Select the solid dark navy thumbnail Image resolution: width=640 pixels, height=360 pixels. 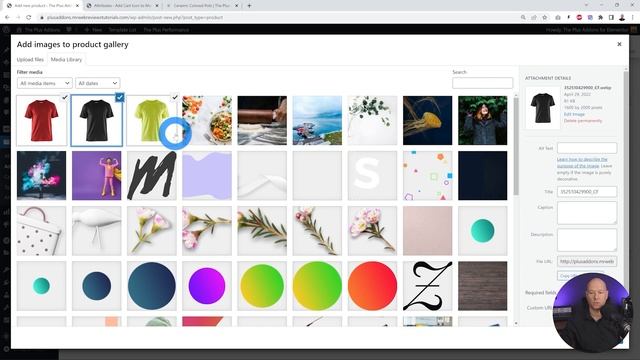tap(482, 176)
